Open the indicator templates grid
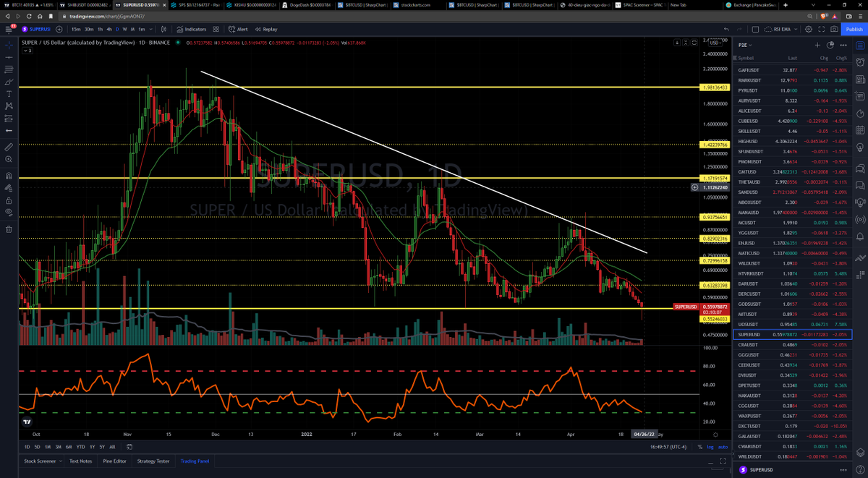The height and width of the screenshot is (478, 868). pos(216,30)
